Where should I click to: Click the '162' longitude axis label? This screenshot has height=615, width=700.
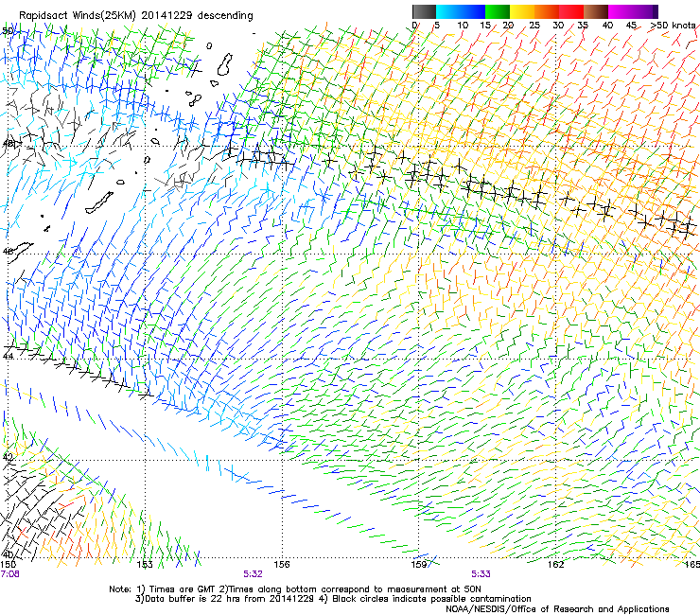[556, 564]
